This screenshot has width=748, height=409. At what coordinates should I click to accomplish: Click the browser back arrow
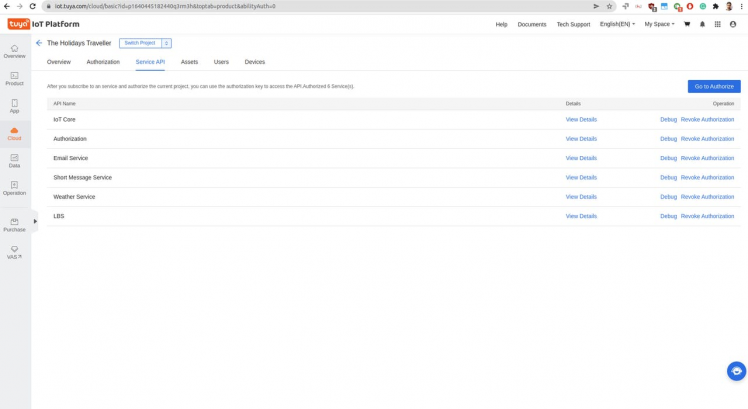(x=7, y=6)
